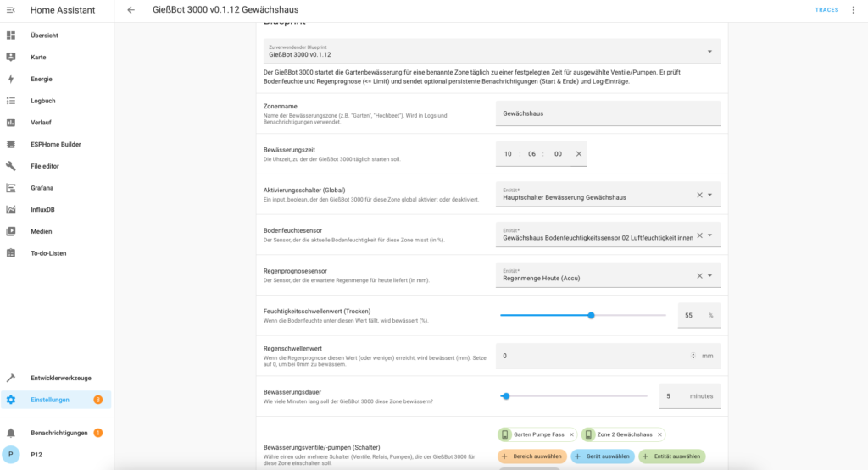Screen dimensions: 868x470
Task: Open the Logbuch menu item
Action: 57,101
